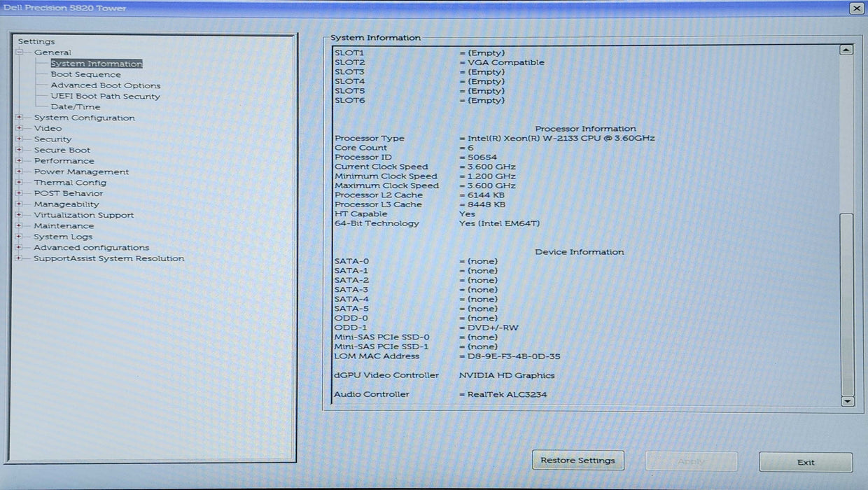Click the Minimum Clock Speed value

[491, 176]
